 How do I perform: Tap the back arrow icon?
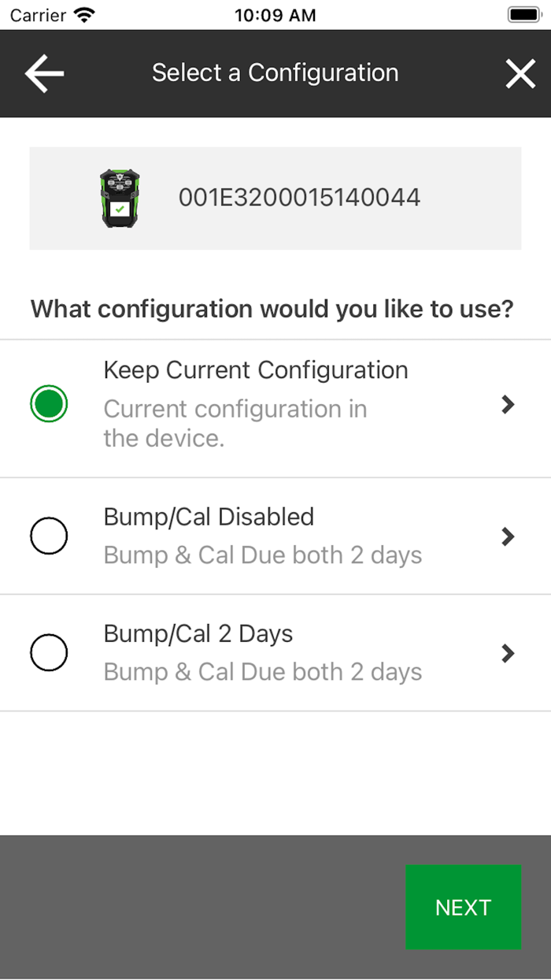pyautogui.click(x=44, y=73)
